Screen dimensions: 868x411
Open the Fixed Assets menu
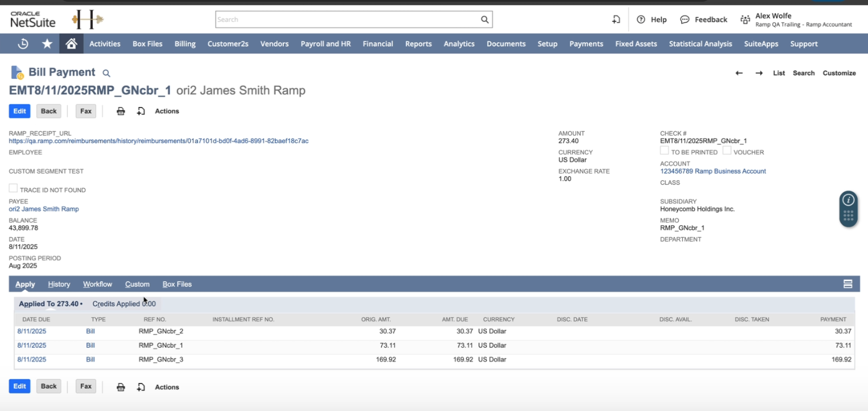pyautogui.click(x=636, y=44)
